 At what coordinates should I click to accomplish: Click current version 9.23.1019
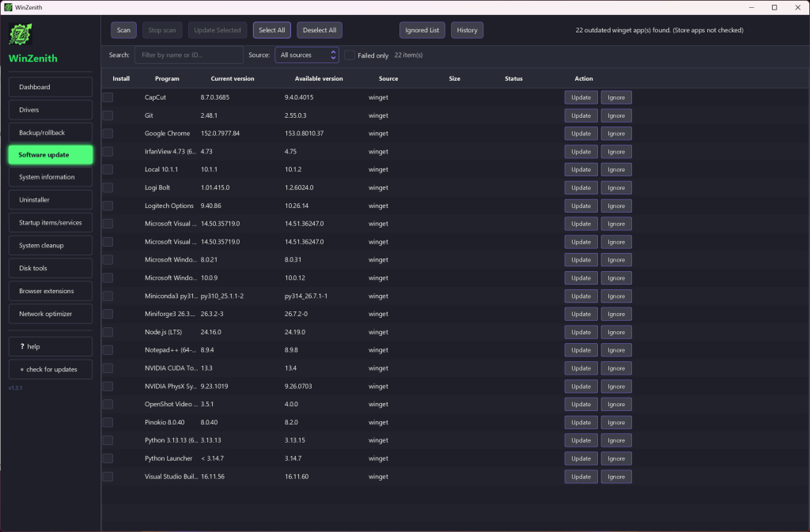[214, 387]
